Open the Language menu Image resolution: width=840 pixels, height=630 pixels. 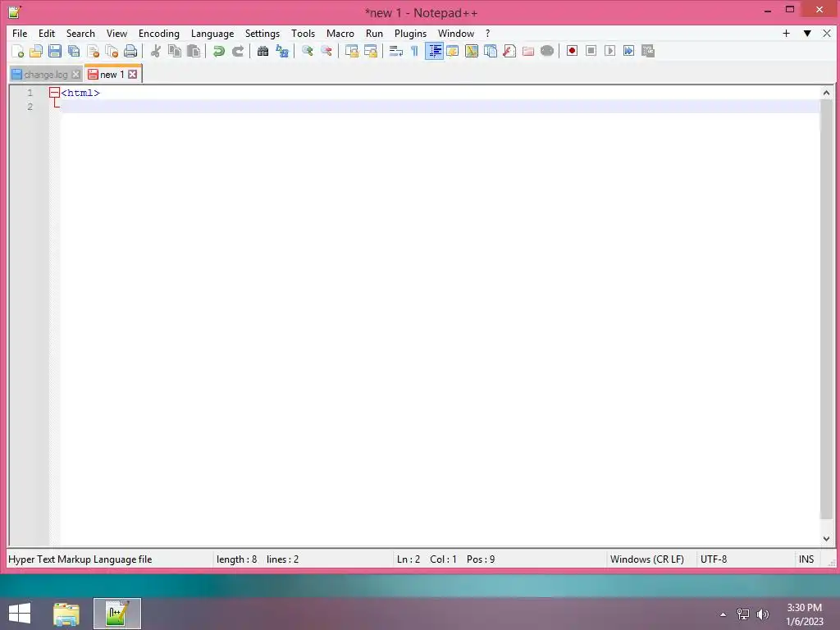click(212, 33)
